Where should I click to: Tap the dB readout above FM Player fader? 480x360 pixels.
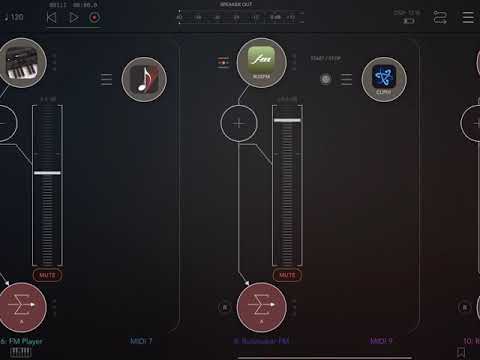48,100
